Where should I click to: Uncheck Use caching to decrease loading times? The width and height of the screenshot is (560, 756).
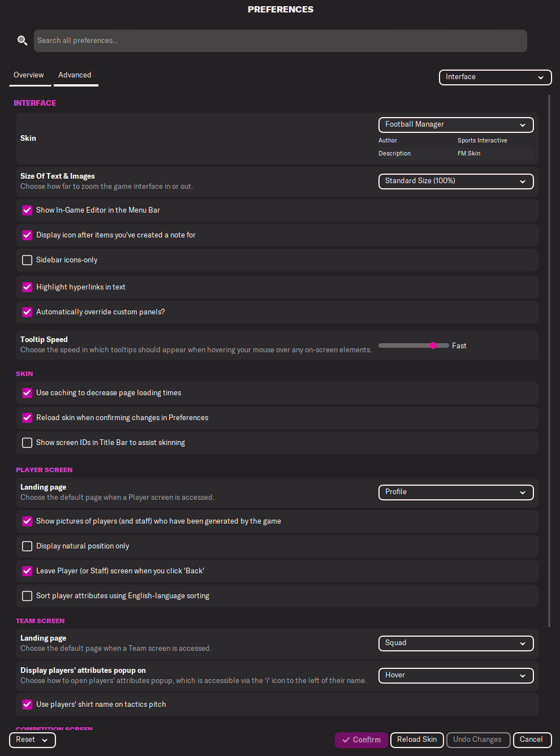(27, 393)
